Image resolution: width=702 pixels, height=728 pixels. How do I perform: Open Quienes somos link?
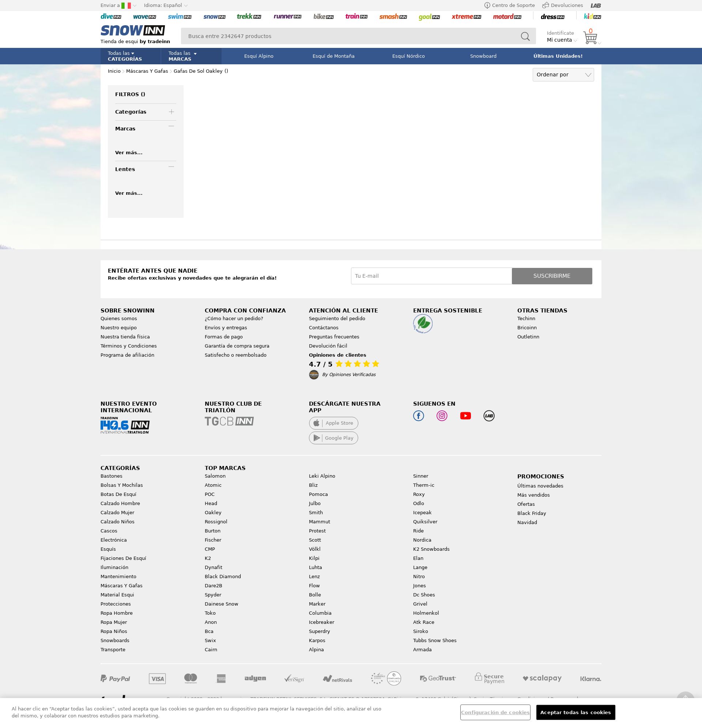[118, 318]
